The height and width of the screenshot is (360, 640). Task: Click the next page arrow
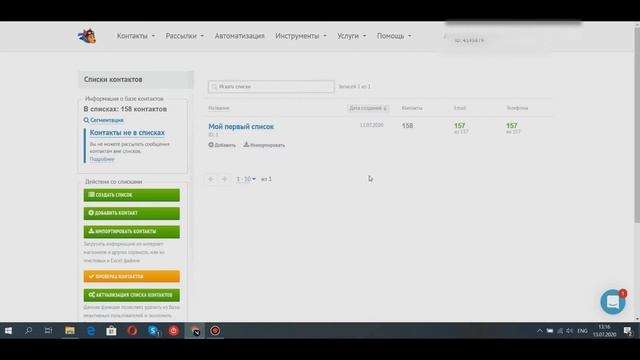pyautogui.click(x=224, y=179)
